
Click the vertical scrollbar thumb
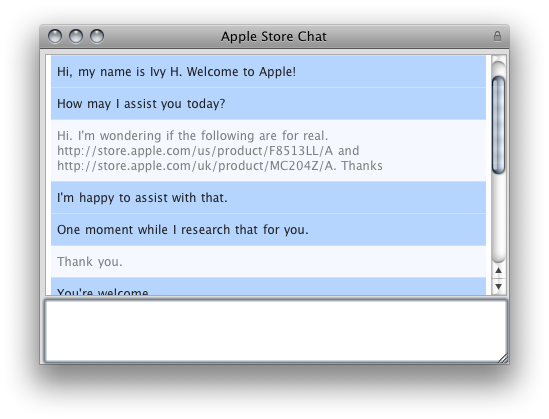[x=499, y=125]
